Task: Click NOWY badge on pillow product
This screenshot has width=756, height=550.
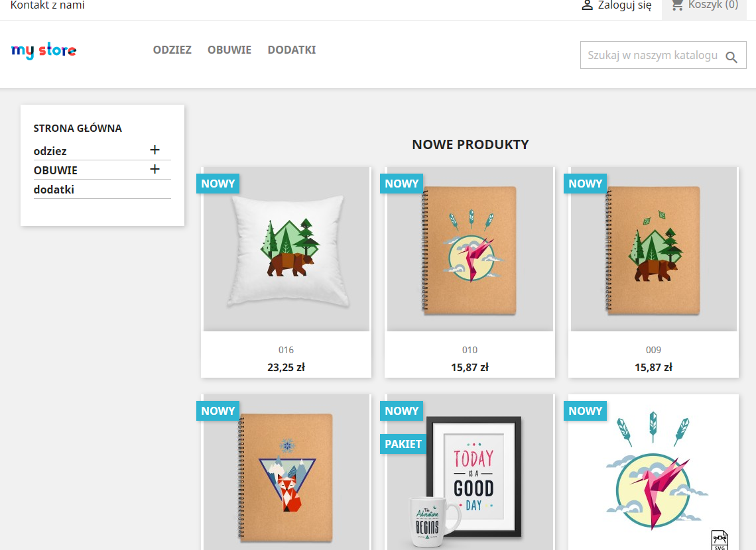Action: tap(218, 184)
